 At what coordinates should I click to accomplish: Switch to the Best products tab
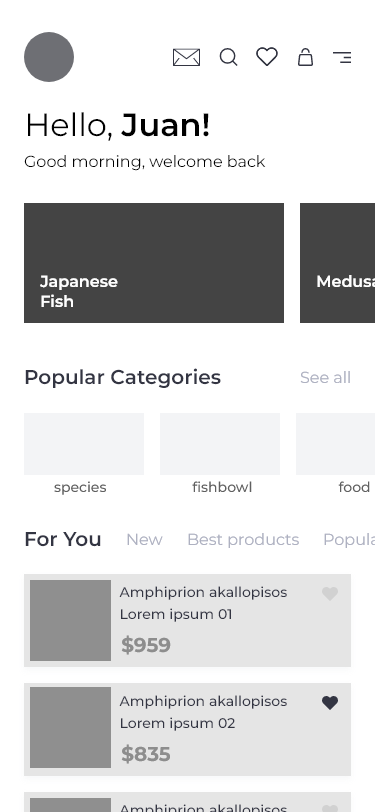click(243, 540)
